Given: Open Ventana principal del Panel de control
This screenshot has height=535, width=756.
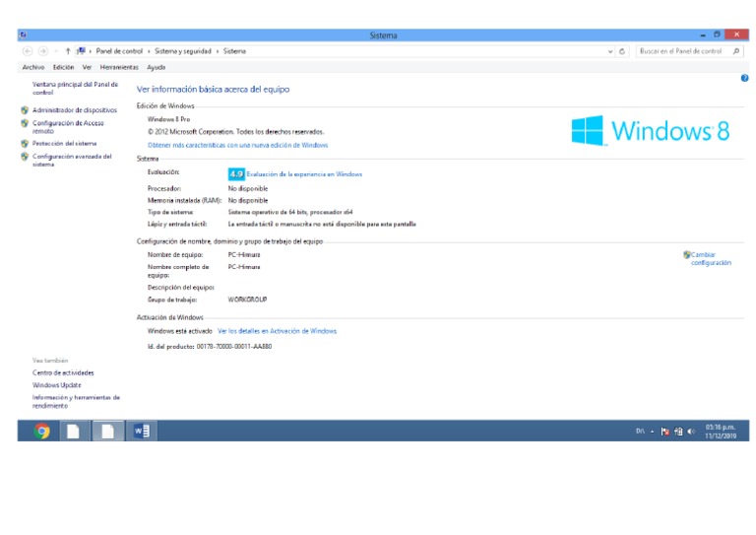Looking at the screenshot, I should [x=75, y=89].
